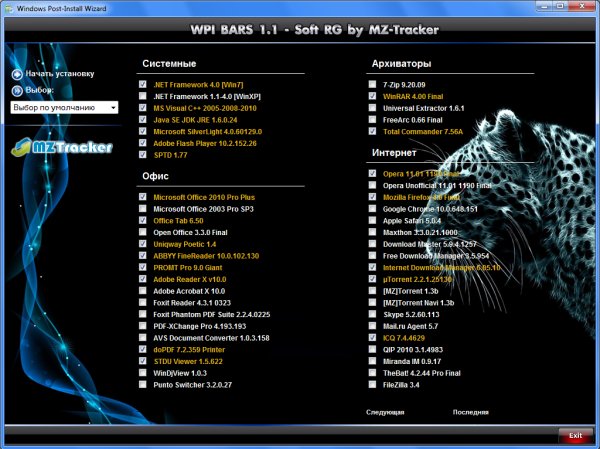Screen dimensions: 600x449
Task: Check TheBat! 4.2.44 Pro Final
Action: click(x=372, y=372)
